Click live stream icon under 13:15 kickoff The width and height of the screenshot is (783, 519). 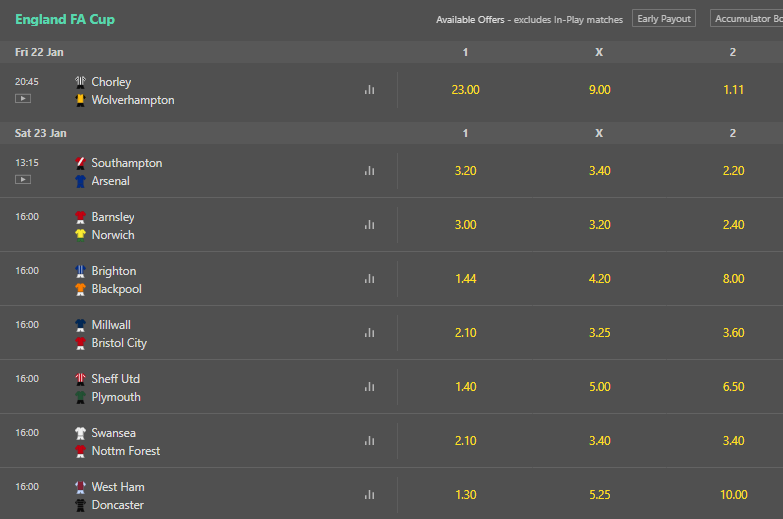coord(23,179)
